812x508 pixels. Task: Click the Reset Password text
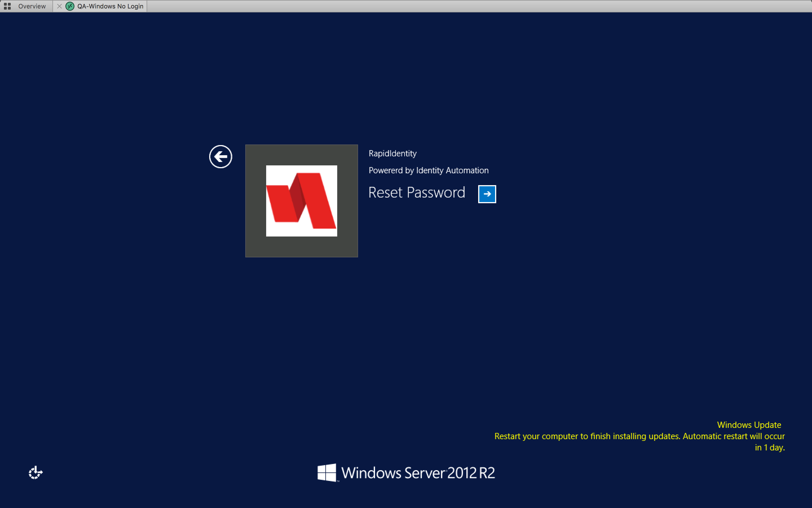[x=417, y=192]
